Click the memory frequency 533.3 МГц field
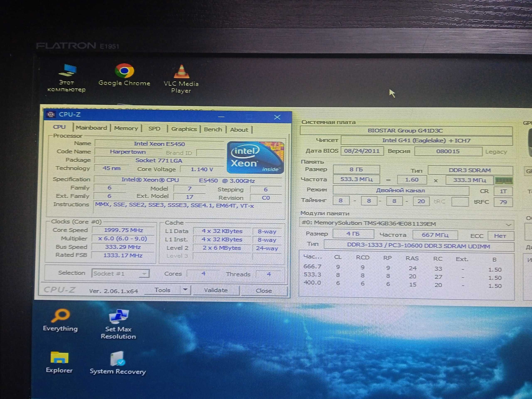Image resolution: width=532 pixels, height=399 pixels. tap(356, 179)
